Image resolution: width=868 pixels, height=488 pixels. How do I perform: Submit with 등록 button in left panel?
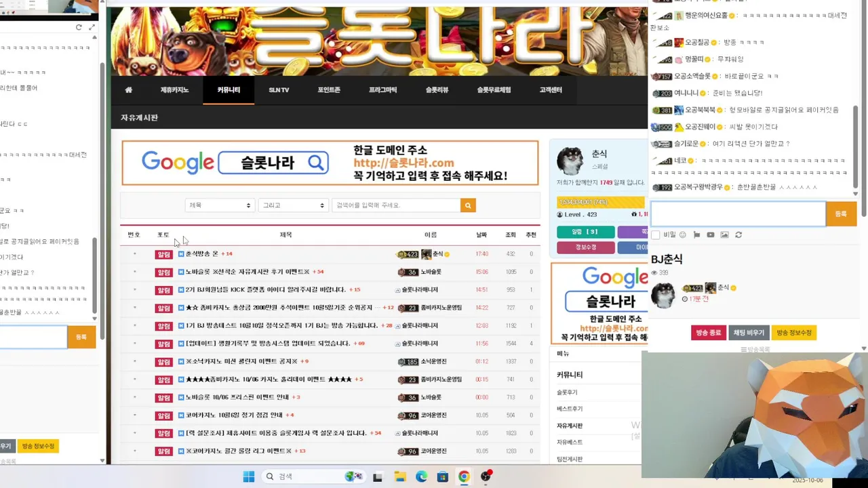tap(81, 337)
